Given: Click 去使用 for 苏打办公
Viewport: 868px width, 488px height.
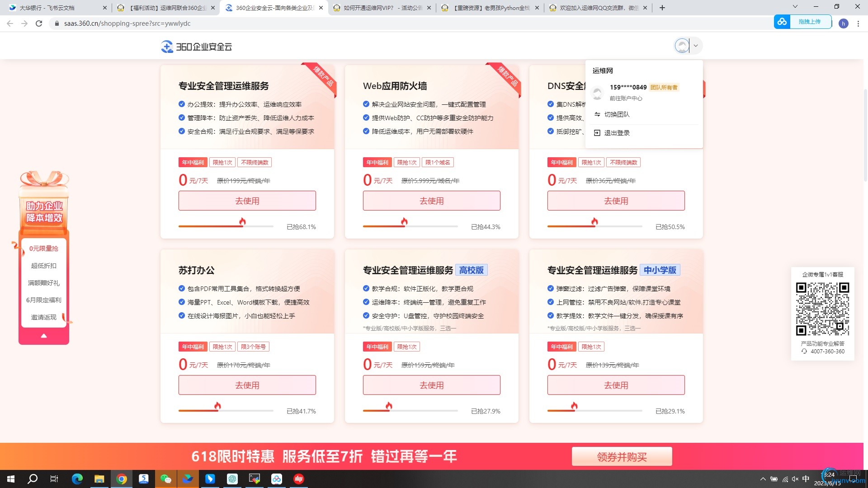Looking at the screenshot, I should pos(247,385).
